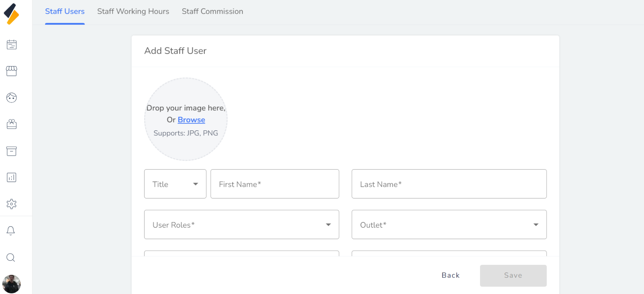The height and width of the screenshot is (294, 644).
Task: Focus the First Name input field
Action: pyautogui.click(x=275, y=184)
